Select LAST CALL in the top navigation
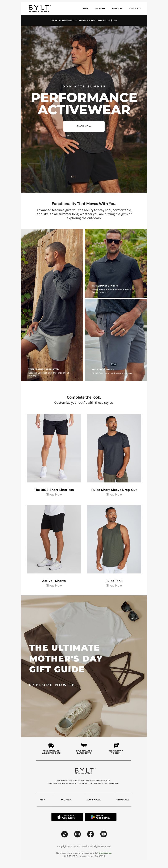The image size is (168, 868). pyautogui.click(x=135, y=8)
